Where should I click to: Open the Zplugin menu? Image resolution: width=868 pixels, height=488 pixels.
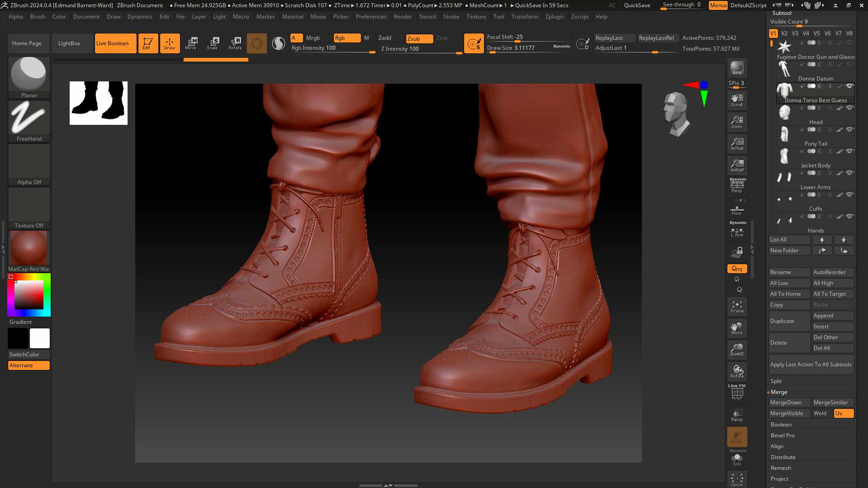pos(555,17)
